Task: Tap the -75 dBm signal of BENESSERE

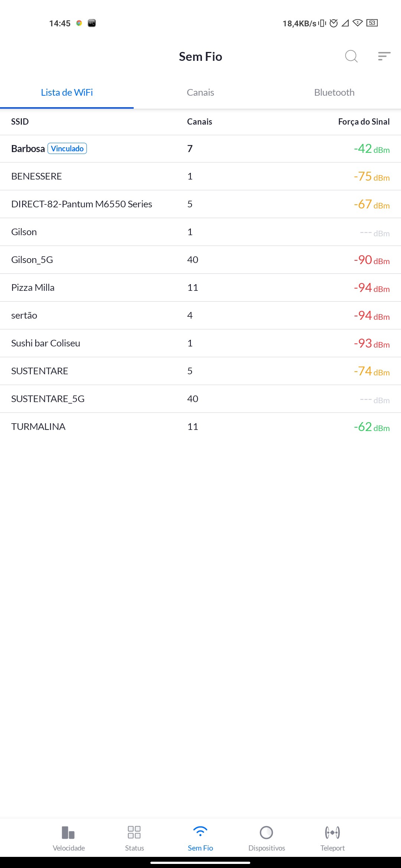Action: 371,177
